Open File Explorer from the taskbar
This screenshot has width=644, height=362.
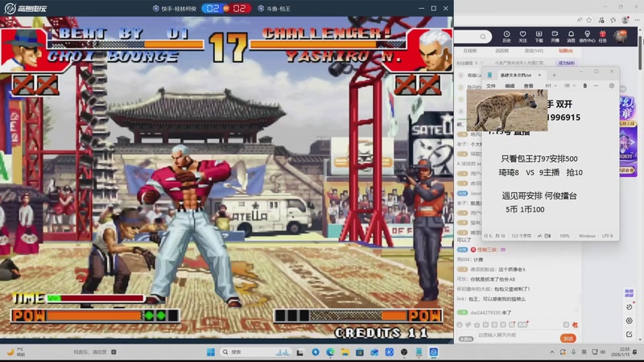click(345, 352)
